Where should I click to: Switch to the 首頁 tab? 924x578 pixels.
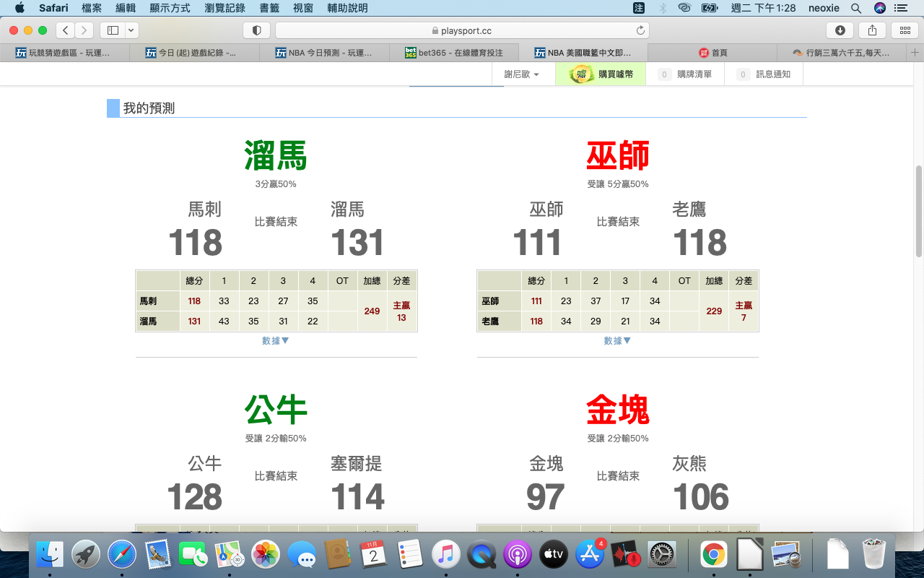point(712,53)
